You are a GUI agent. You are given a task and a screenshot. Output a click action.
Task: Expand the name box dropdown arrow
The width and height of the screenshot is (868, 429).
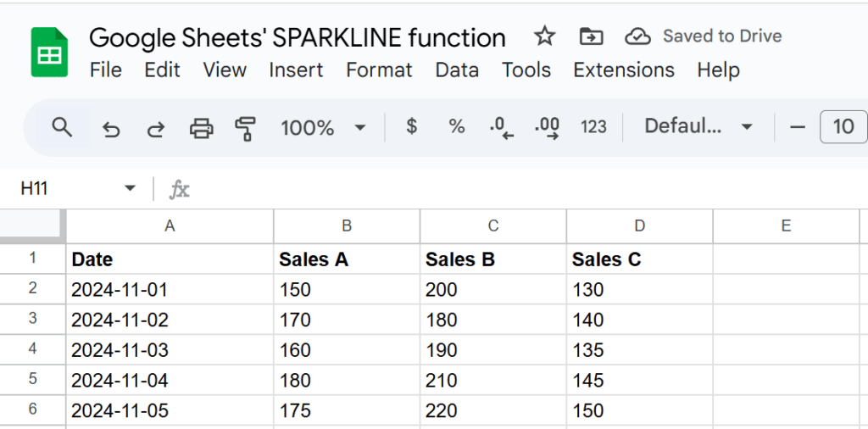pyautogui.click(x=130, y=189)
